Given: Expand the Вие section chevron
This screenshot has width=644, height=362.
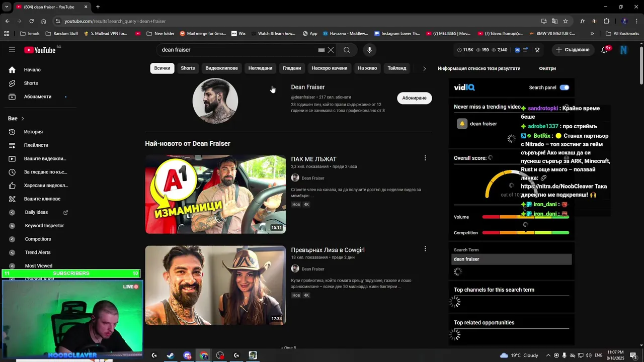Looking at the screenshot, I should [23, 119].
